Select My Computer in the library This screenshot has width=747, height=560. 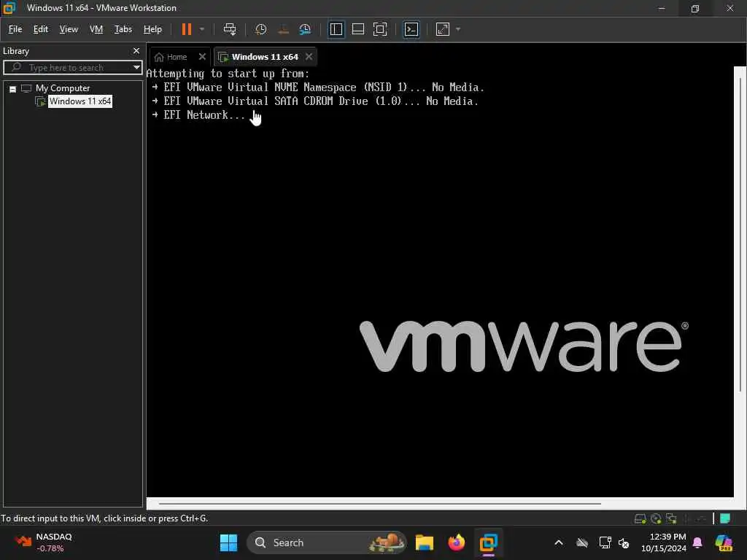(63, 88)
